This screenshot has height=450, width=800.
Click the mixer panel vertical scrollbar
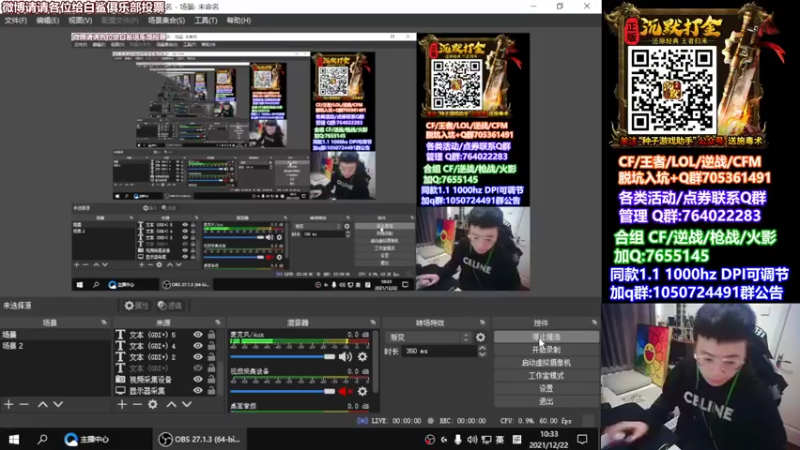click(376, 361)
